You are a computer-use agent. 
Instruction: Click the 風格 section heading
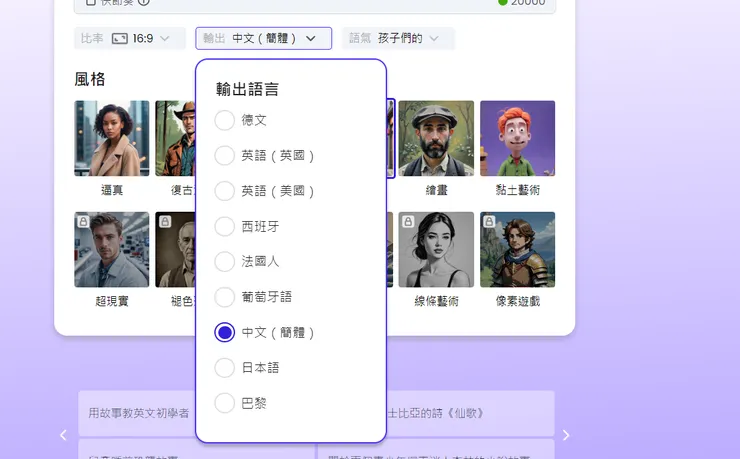[x=90, y=79]
